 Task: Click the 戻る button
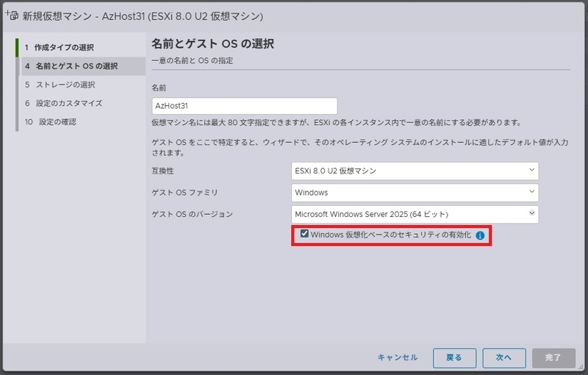point(454,358)
